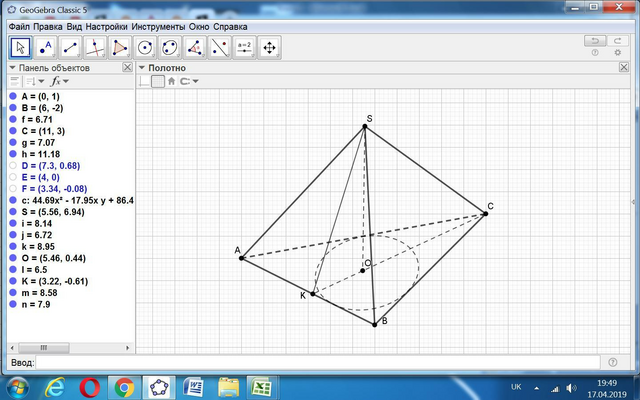Viewport: 640px width, 400px height.
Task: Select the Circle with center tool
Action: [145, 47]
